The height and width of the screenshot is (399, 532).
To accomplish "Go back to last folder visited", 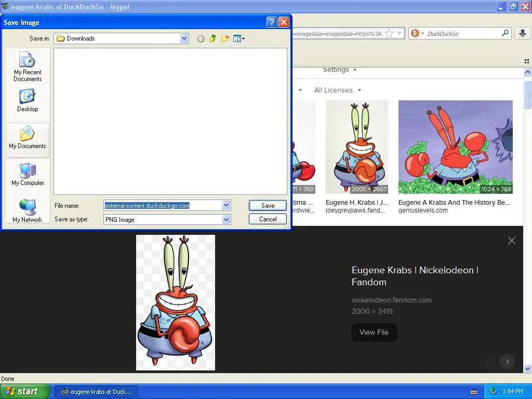I will click(x=201, y=38).
